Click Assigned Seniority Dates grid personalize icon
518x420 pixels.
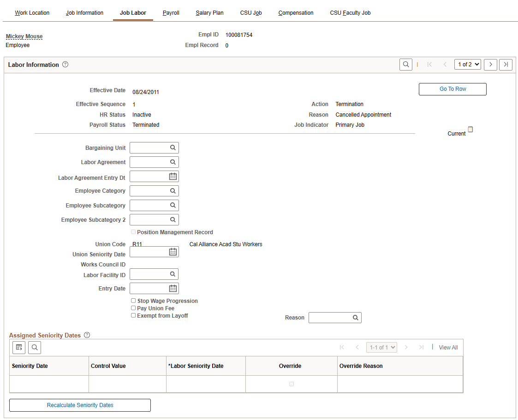pos(19,348)
